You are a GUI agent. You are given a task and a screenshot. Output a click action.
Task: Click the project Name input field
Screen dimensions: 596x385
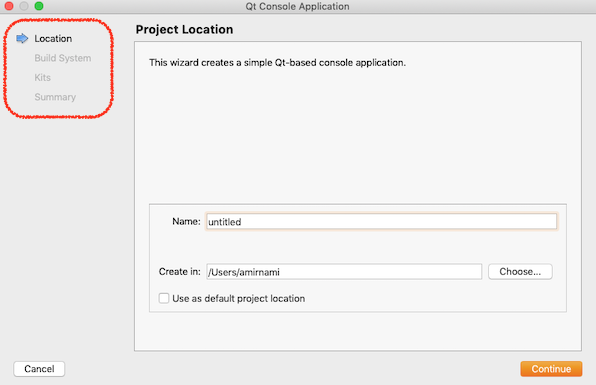click(x=382, y=222)
